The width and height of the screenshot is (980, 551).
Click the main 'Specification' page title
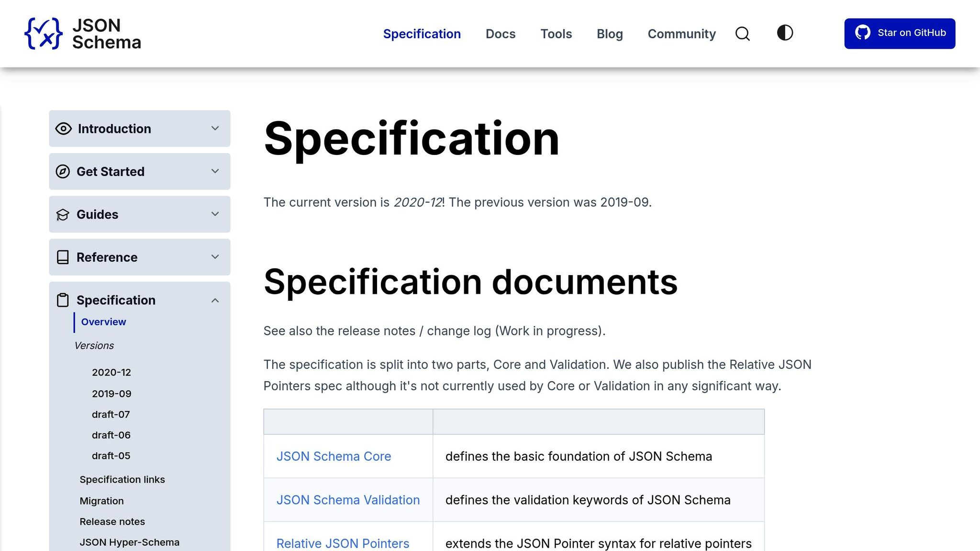412,139
